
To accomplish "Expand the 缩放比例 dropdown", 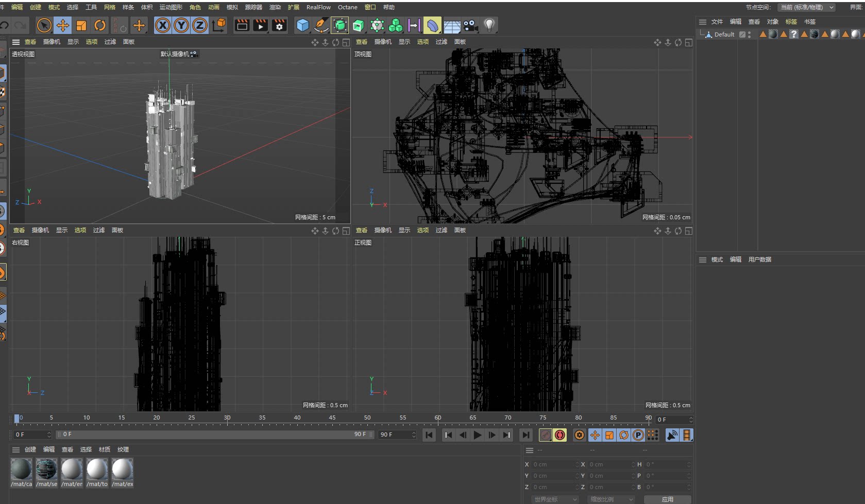I will click(611, 499).
